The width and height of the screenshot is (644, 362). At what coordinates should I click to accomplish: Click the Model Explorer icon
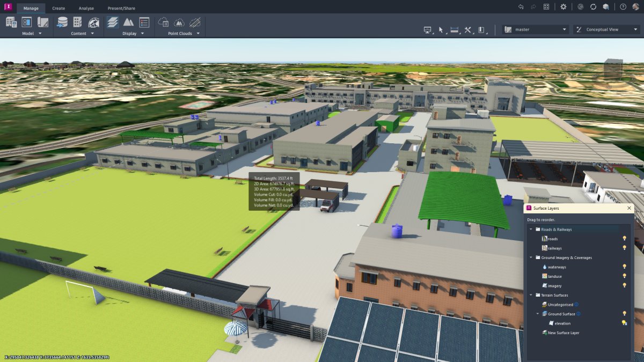click(x=27, y=22)
